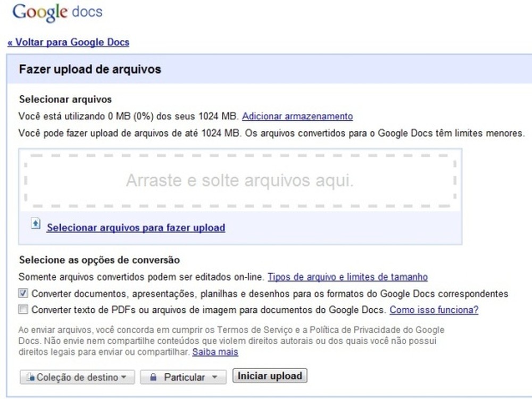The image size is (532, 399).
Task: Enable the converter texto de PDFs checkbox
Action: click(x=23, y=309)
